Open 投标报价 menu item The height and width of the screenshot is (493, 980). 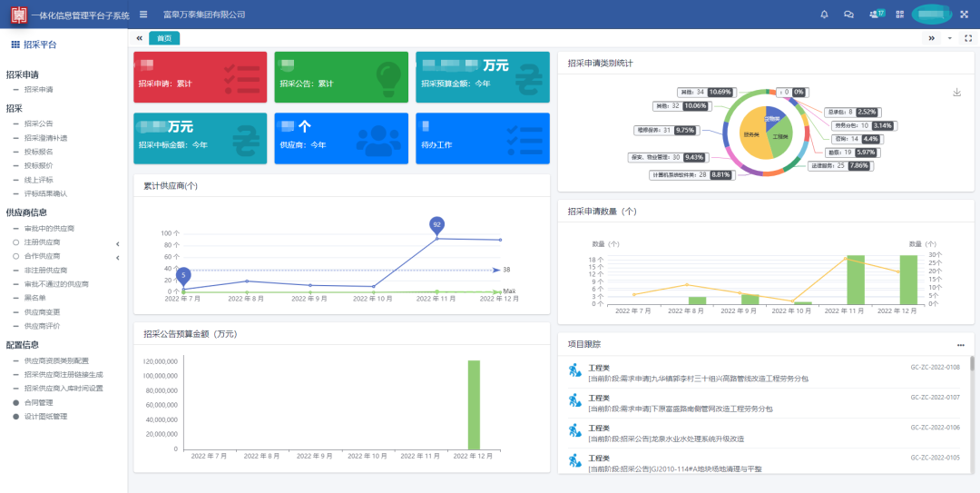39,166
